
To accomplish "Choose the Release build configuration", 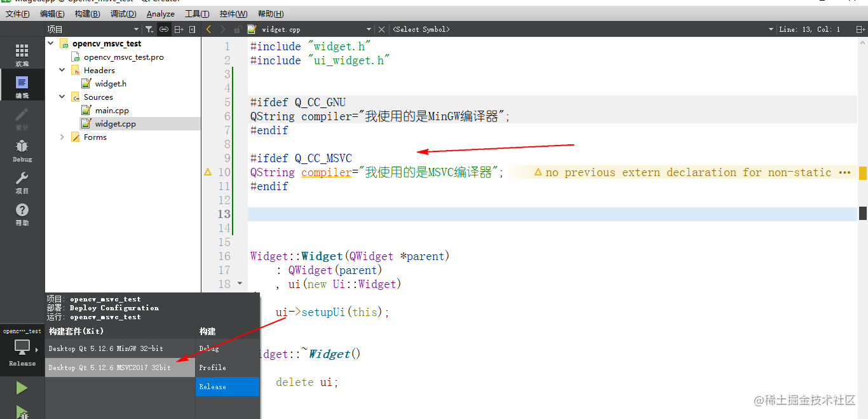I will [x=227, y=387].
